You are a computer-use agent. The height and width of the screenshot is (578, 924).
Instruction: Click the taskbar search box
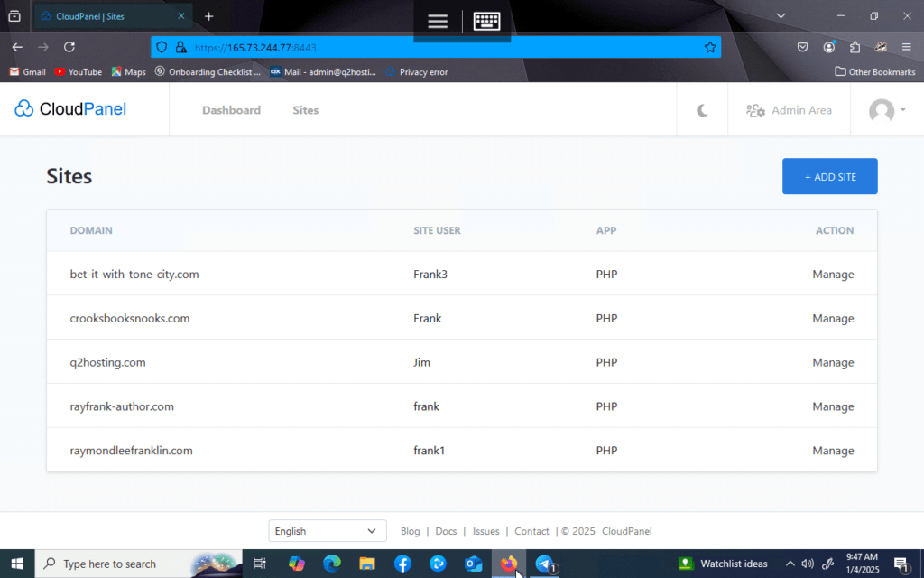138,564
